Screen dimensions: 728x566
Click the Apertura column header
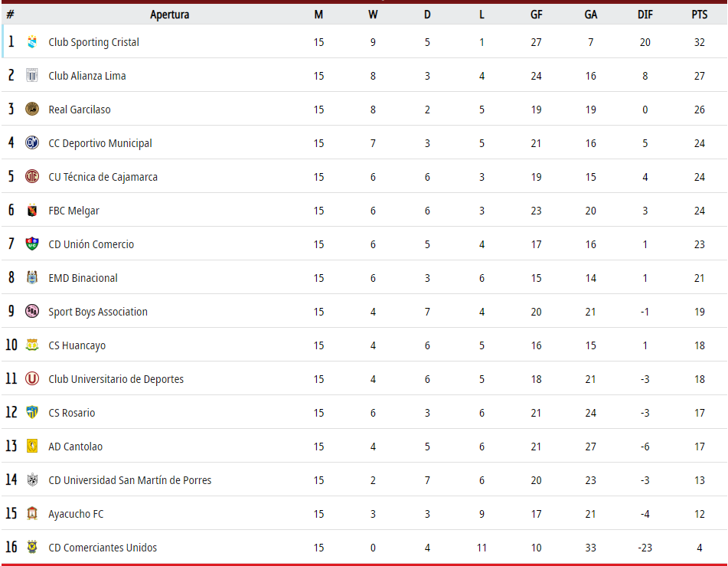click(169, 15)
